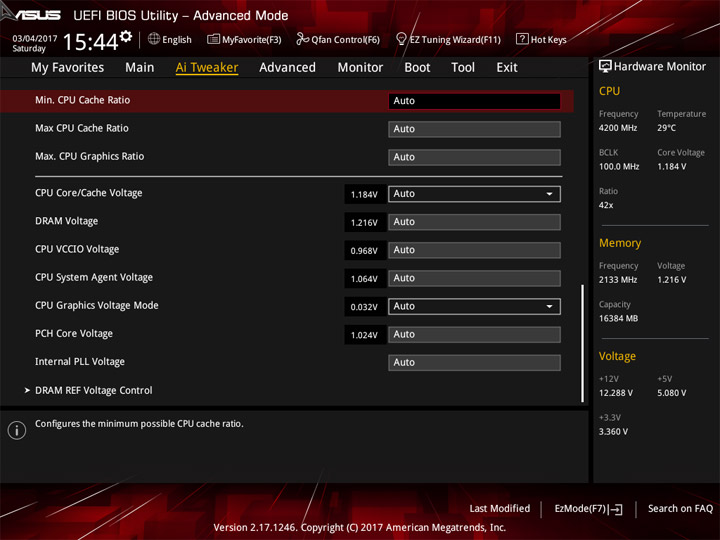Click the Internal PLL Voltage field
The width and height of the screenshot is (720, 540).
(474, 362)
